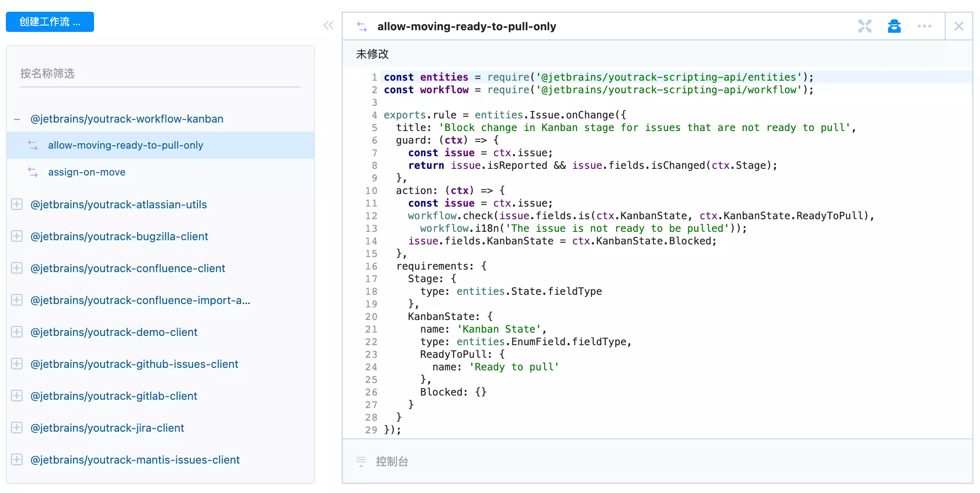Focus the filter by name field
Viewport: 980px width, 493px height.
click(x=160, y=74)
